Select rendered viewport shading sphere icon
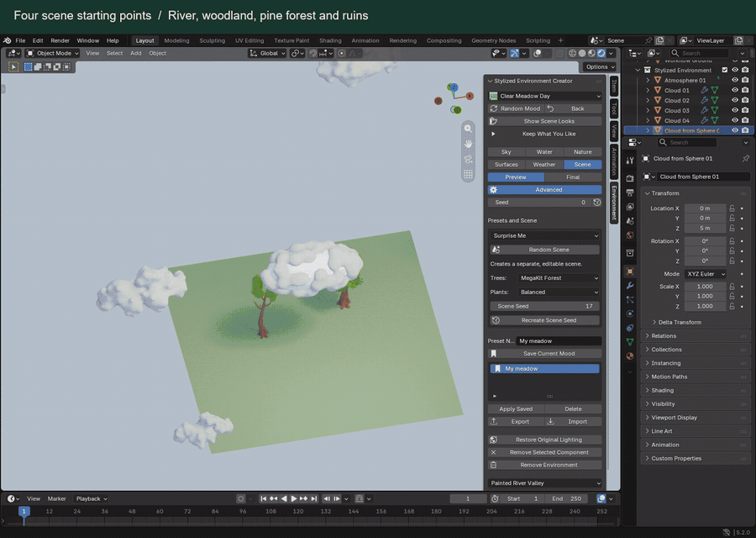The width and height of the screenshot is (756, 538). [601, 53]
